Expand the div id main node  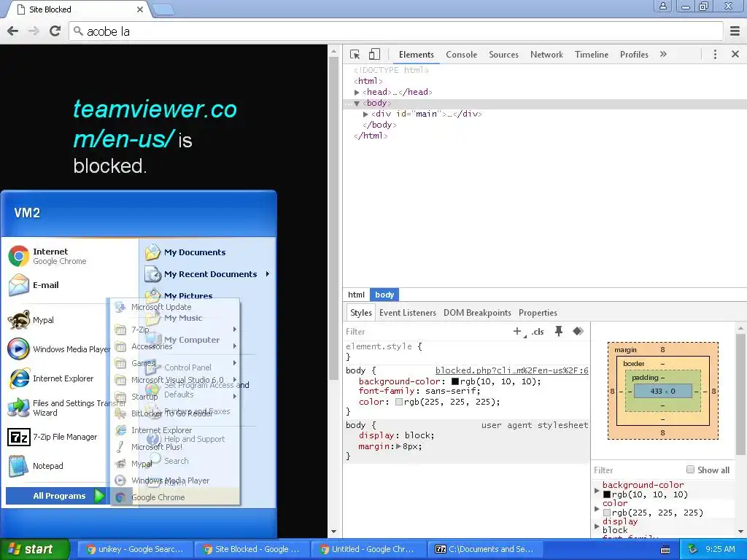365,114
